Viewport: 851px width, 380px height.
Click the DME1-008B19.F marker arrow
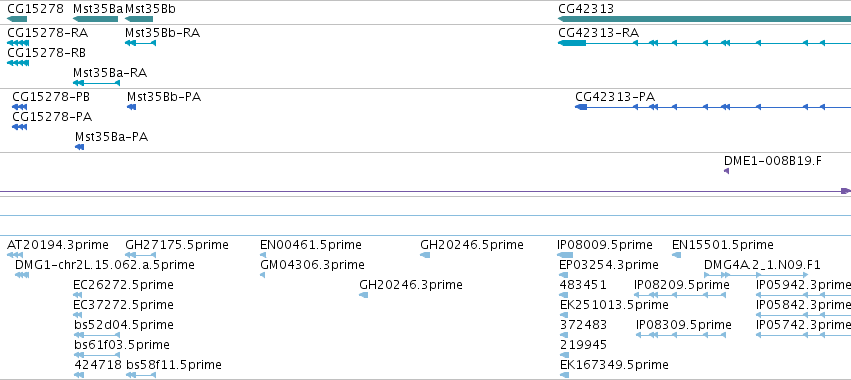pos(726,172)
